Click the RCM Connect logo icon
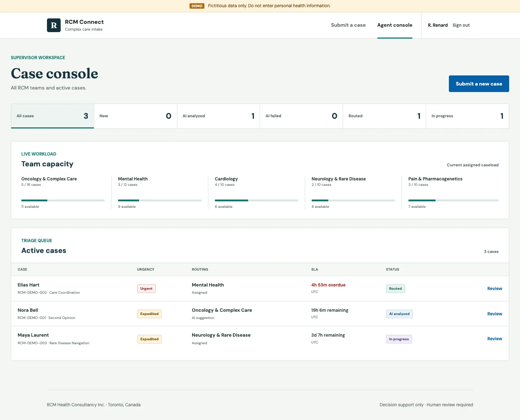520x420 pixels. coord(54,25)
